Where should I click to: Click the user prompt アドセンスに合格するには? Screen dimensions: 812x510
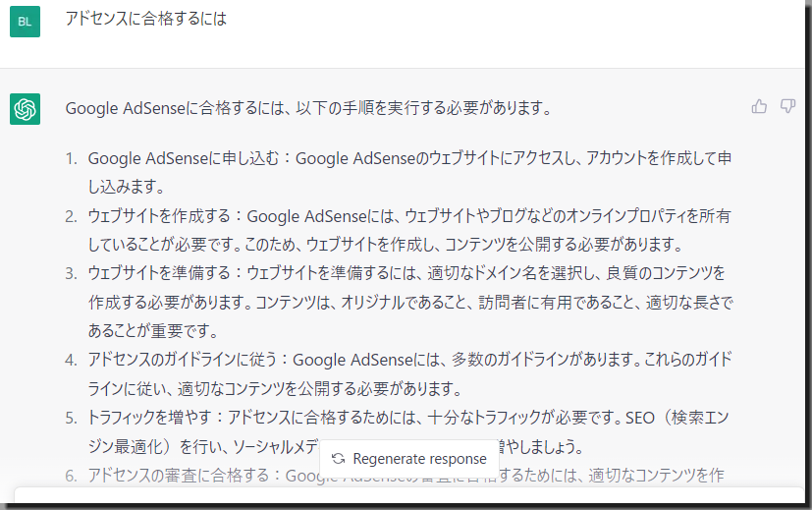tap(145, 19)
